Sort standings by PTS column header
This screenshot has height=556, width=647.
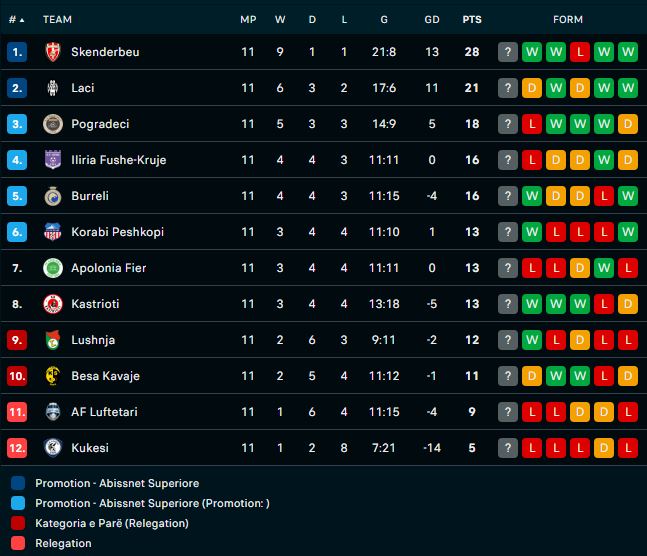[x=472, y=20]
